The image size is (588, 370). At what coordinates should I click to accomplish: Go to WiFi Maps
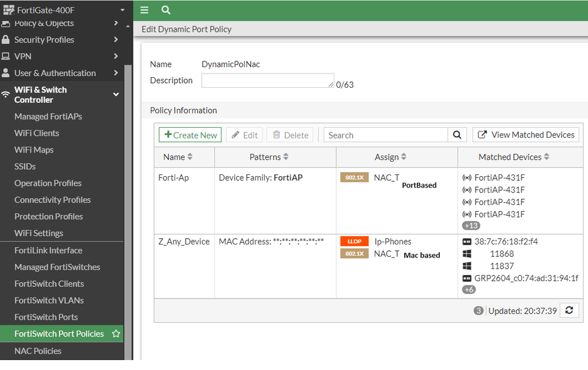pos(34,150)
